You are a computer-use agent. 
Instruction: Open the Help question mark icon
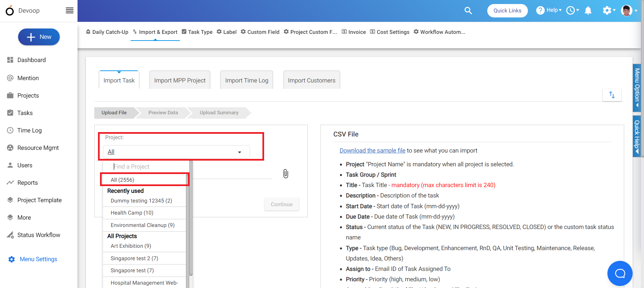pyautogui.click(x=540, y=10)
